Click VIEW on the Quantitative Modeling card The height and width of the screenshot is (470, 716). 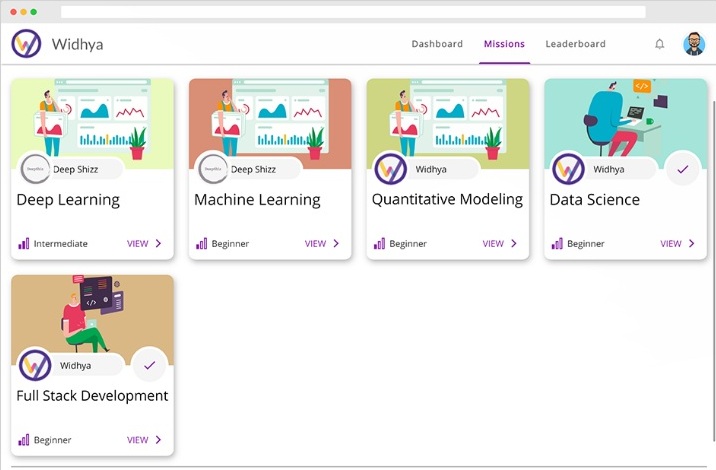[x=493, y=243]
